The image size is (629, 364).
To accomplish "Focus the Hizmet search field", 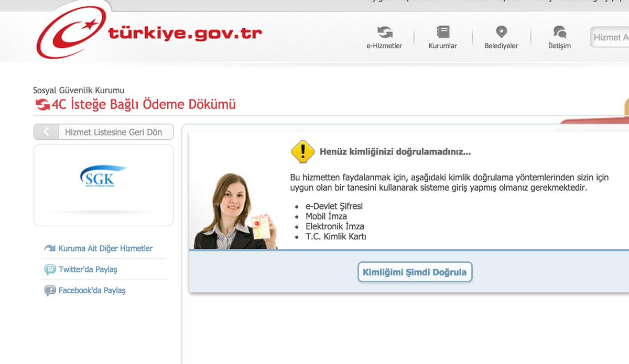I will coord(610,37).
